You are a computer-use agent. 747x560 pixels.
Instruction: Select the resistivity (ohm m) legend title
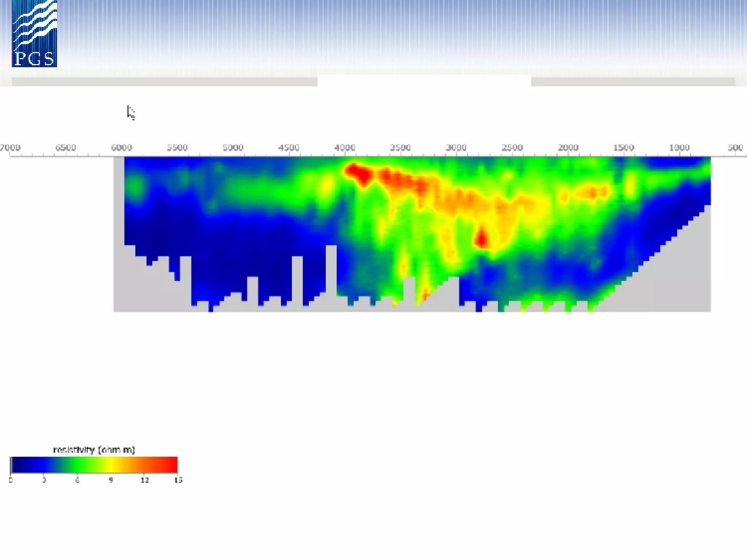click(x=94, y=450)
